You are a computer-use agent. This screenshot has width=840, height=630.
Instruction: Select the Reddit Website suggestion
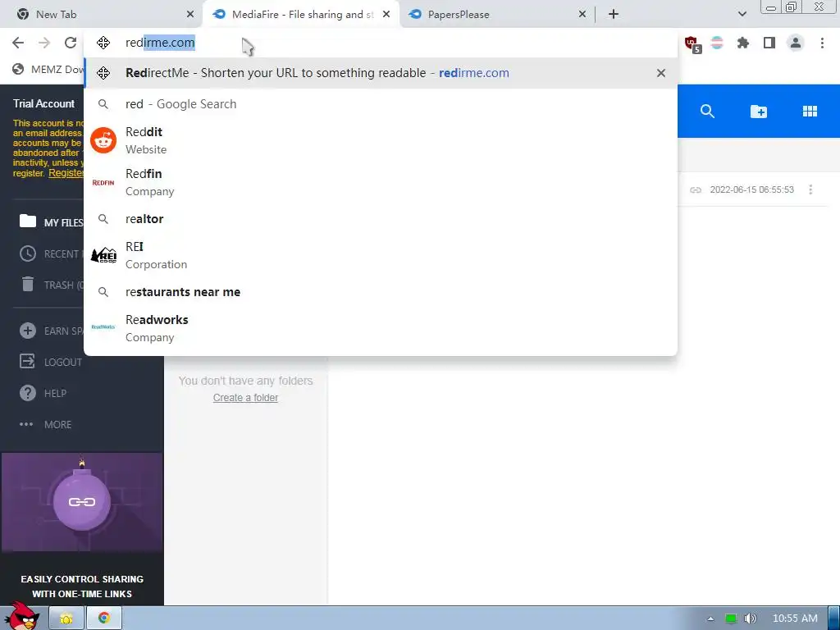pyautogui.click(x=381, y=140)
